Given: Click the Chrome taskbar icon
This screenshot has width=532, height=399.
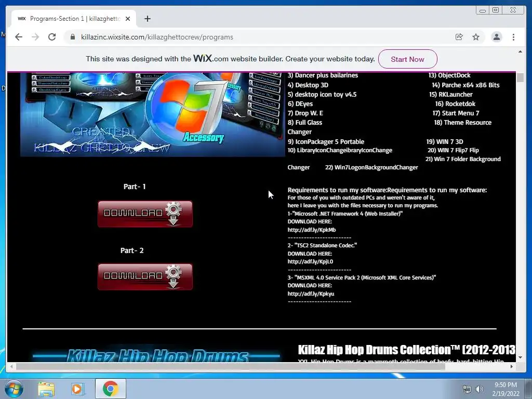Looking at the screenshot, I should 110,389.
